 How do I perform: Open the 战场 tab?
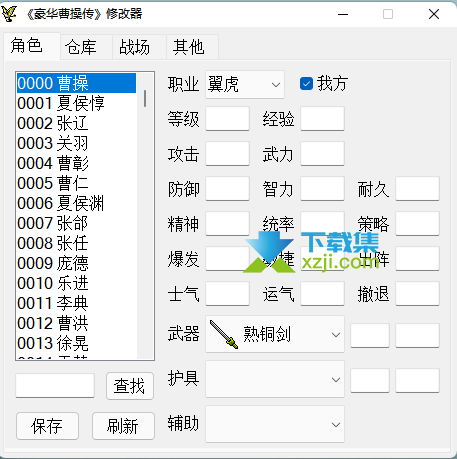point(139,47)
